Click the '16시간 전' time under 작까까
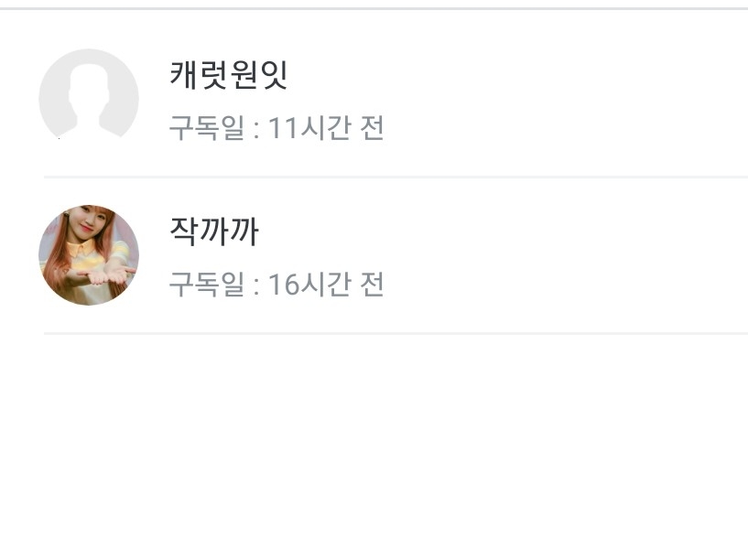 click(326, 285)
